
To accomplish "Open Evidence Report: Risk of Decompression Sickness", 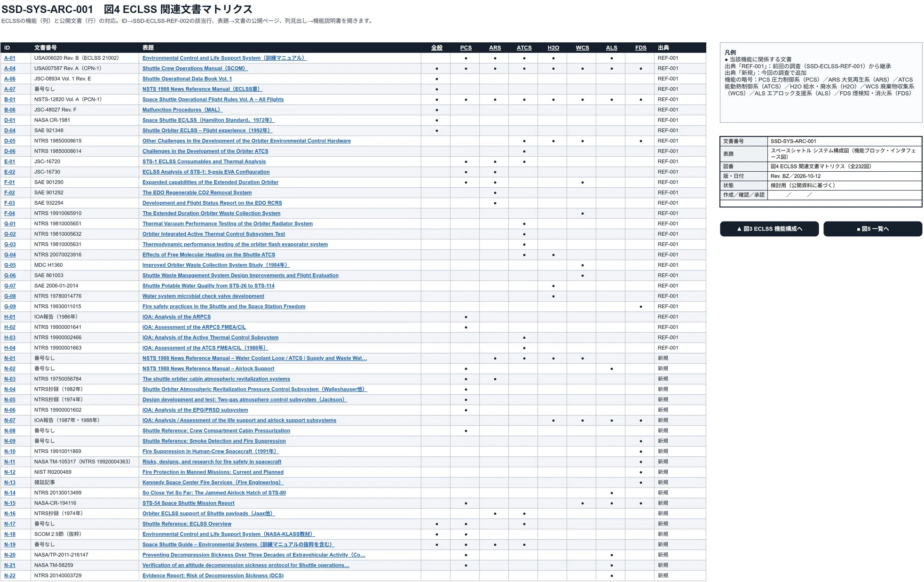I will (213, 575).
